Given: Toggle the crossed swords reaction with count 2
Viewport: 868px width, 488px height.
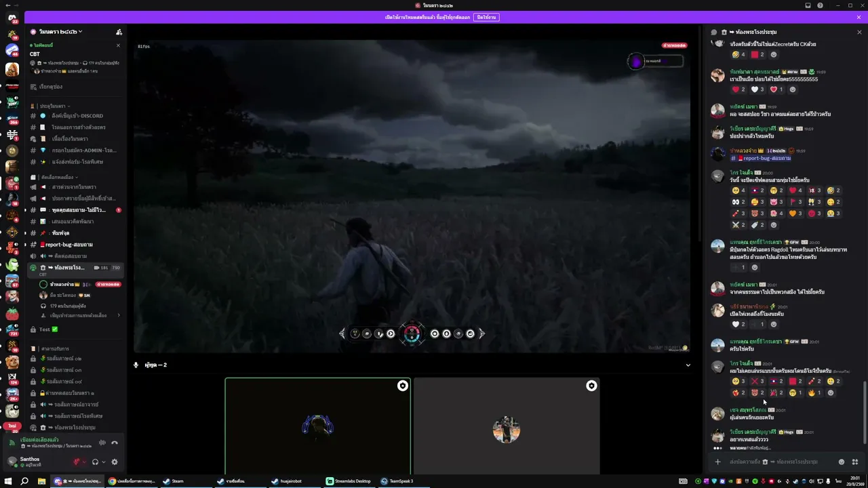Looking at the screenshot, I should [739, 225].
